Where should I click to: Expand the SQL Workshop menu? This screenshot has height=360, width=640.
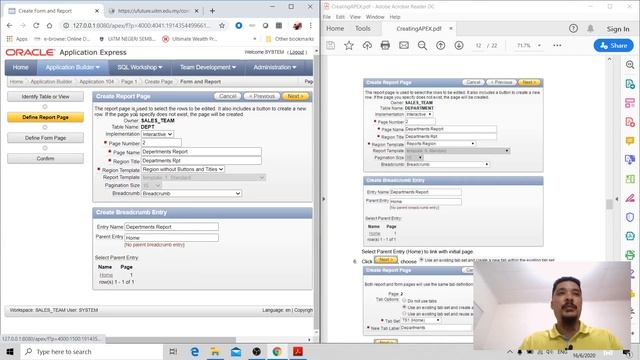click(x=140, y=67)
